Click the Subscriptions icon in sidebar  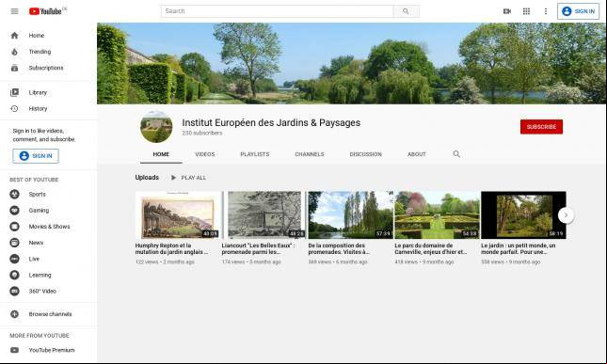(x=14, y=68)
